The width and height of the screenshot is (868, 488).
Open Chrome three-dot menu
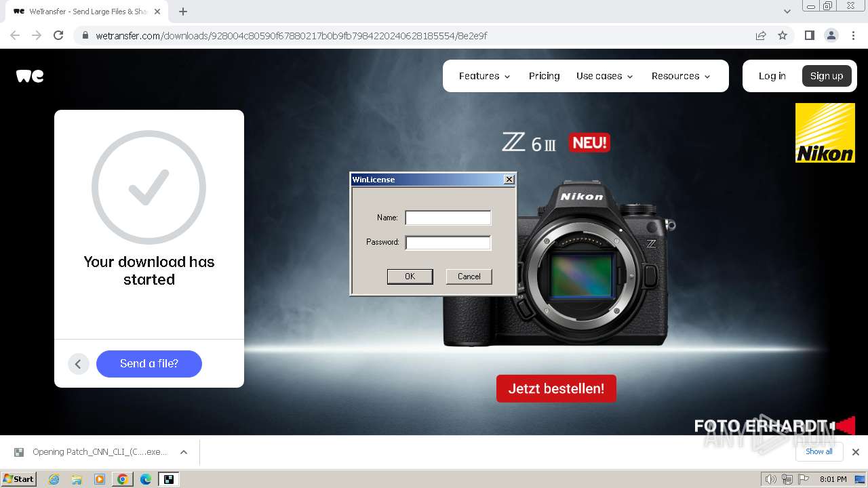(853, 35)
